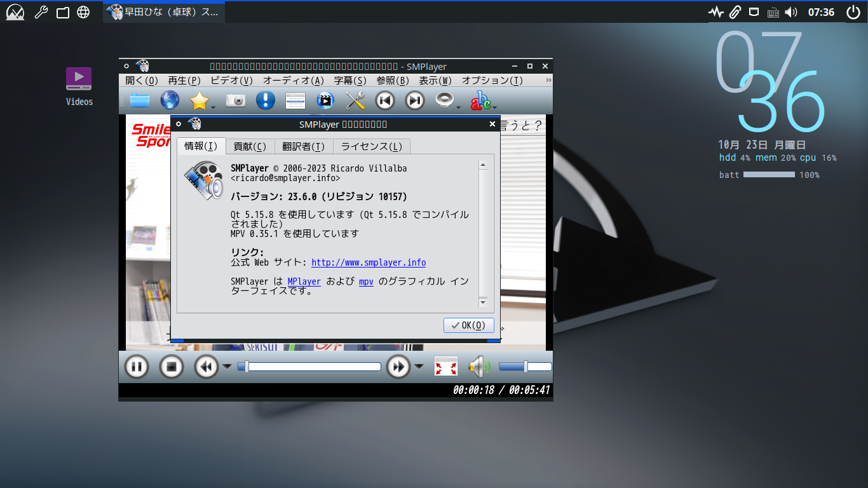The image size is (868, 488).
Task: Rewind using the double-left arrow button
Action: coord(207,367)
